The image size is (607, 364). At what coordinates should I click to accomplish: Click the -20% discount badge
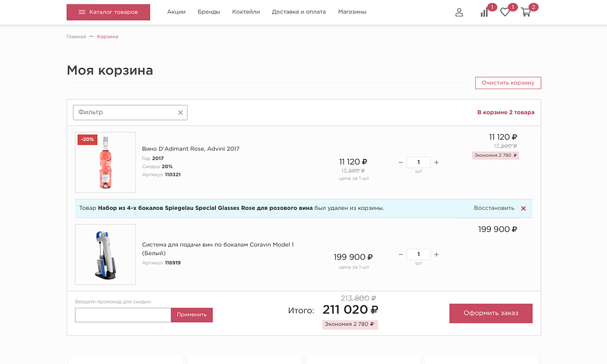(x=87, y=140)
